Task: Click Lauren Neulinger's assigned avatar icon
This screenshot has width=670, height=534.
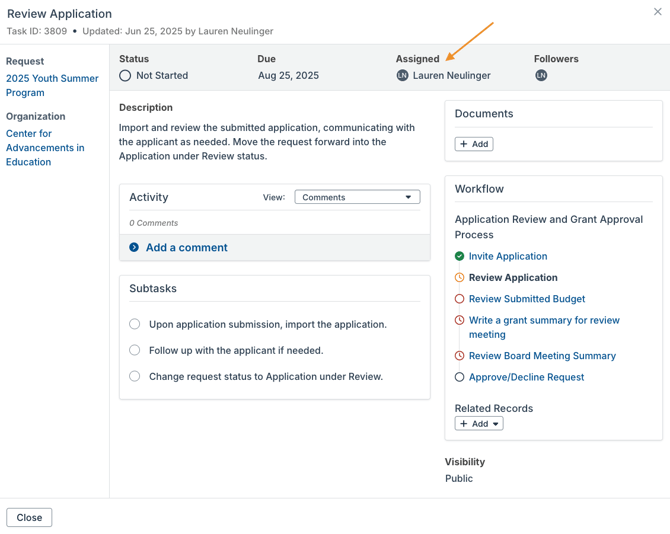Action: point(402,76)
